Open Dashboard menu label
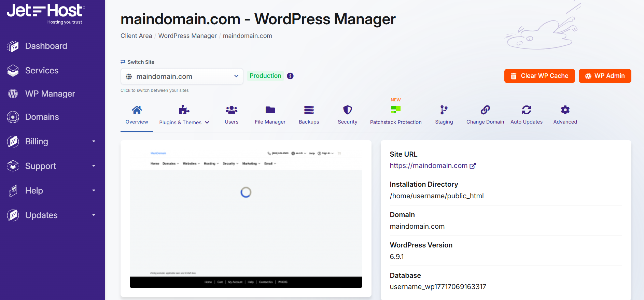The height and width of the screenshot is (300, 644). pos(46,46)
